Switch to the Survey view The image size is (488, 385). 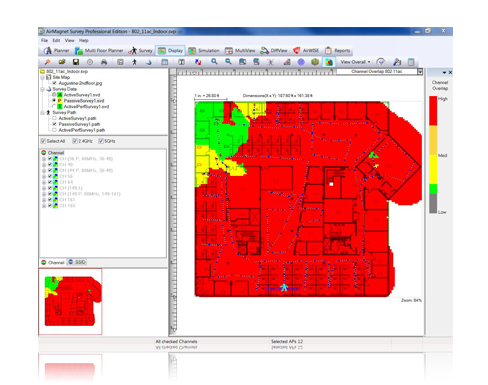(x=141, y=51)
